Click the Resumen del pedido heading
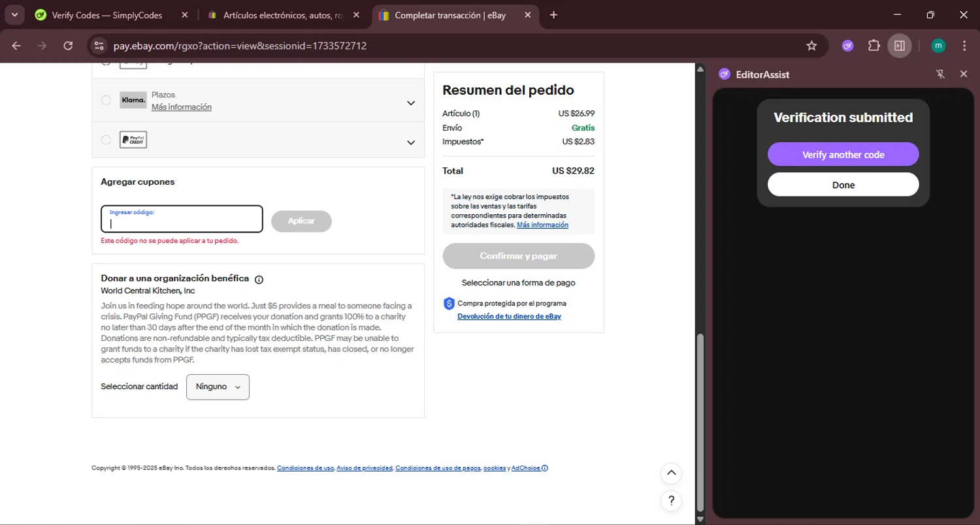 508,90
